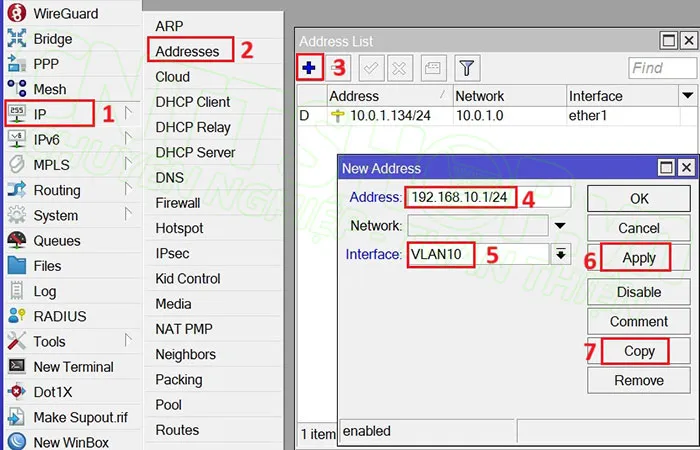Click the New WinBox icon
This screenshot has height=450, width=700.
[x=17, y=442]
